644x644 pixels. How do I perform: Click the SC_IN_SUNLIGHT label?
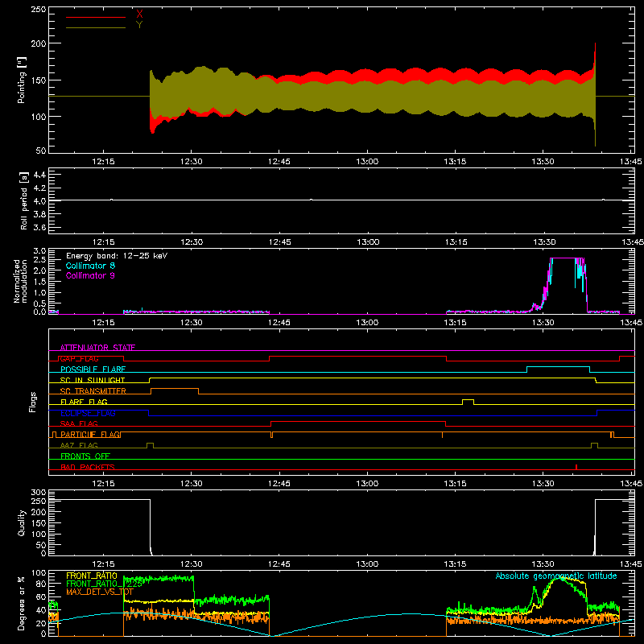pyautogui.click(x=93, y=380)
